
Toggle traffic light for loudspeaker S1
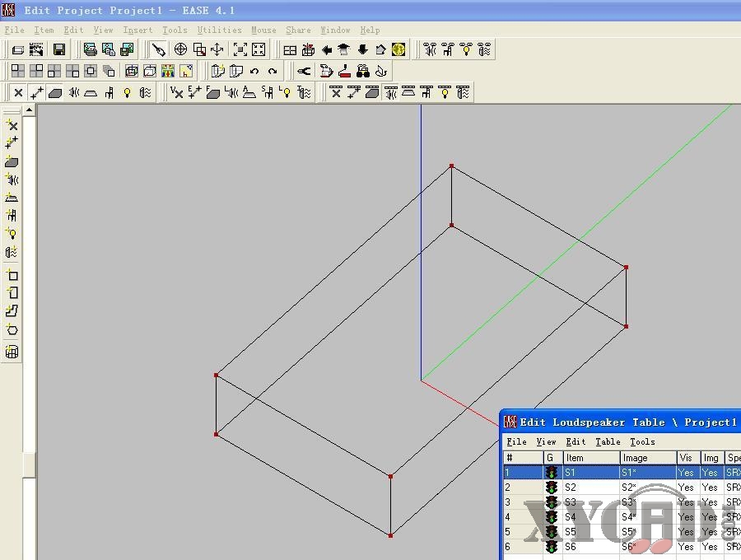coord(552,472)
